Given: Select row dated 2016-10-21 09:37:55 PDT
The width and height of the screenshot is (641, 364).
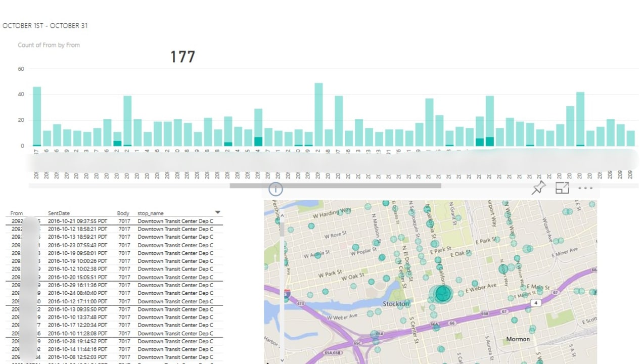Looking at the screenshot, I should [114, 221].
